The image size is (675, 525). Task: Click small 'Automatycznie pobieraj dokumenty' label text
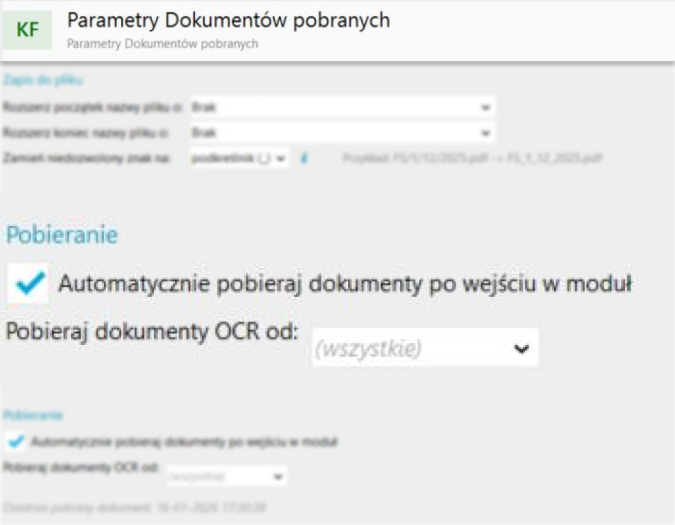(x=185, y=441)
